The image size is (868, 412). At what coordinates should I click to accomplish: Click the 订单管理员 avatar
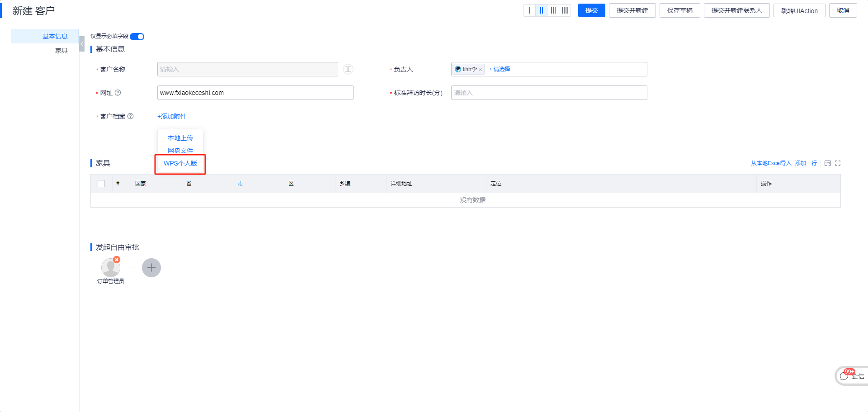[110, 268]
